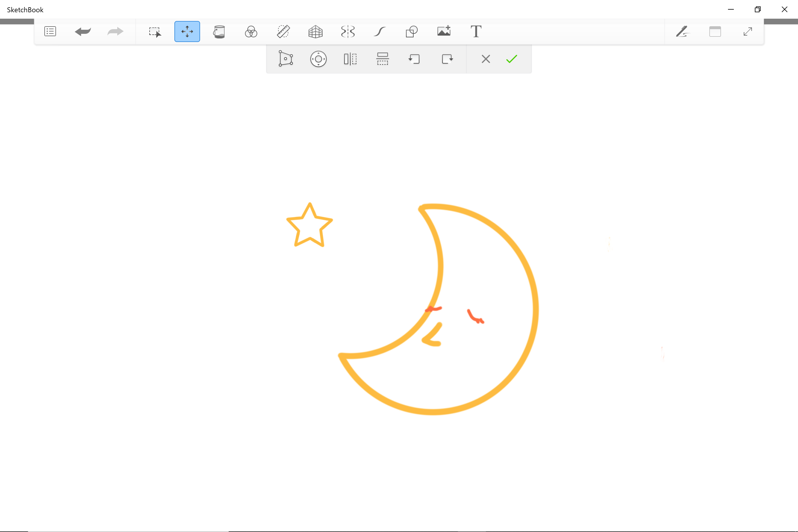
Task: Toggle the UI panels window icon
Action: click(x=715, y=32)
